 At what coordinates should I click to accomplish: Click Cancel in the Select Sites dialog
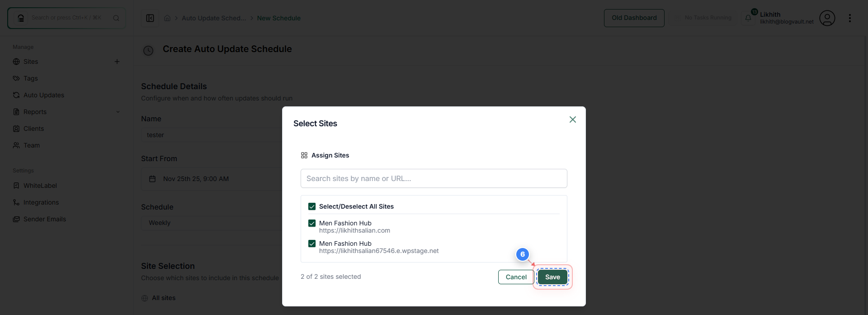(x=516, y=277)
